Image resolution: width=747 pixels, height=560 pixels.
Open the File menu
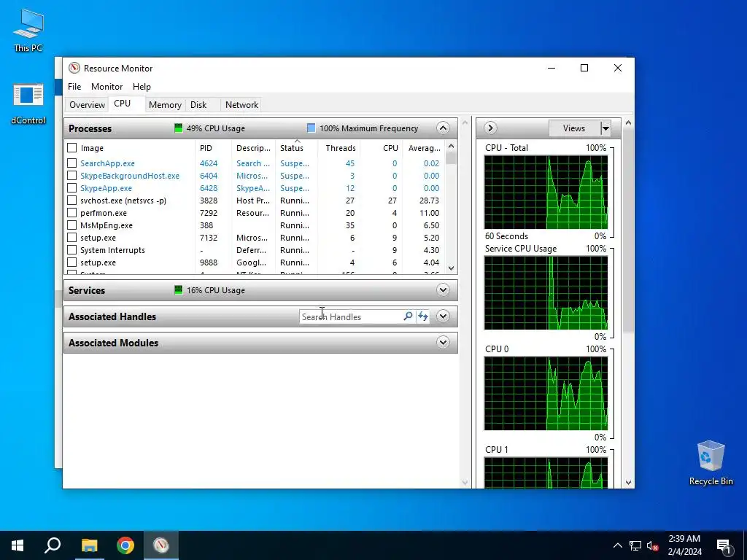(74, 87)
